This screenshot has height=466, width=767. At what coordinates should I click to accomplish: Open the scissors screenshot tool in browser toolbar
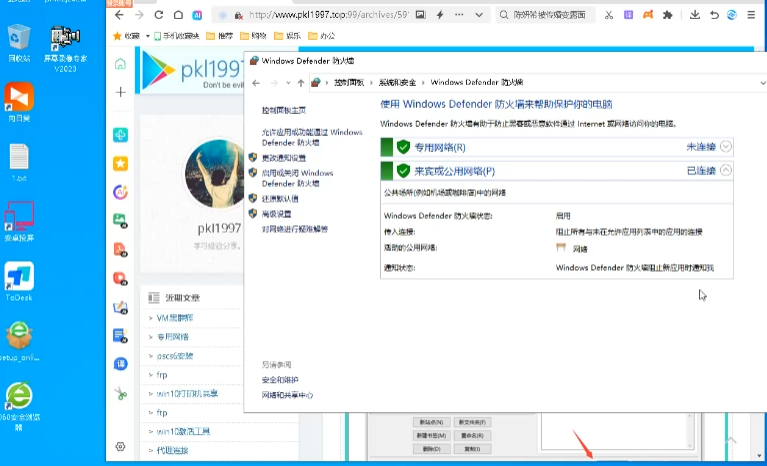click(x=609, y=15)
